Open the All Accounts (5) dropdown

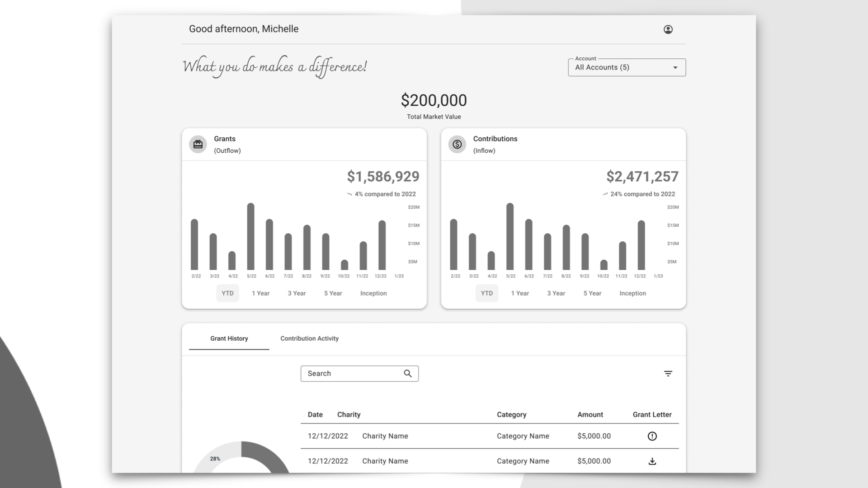(627, 67)
